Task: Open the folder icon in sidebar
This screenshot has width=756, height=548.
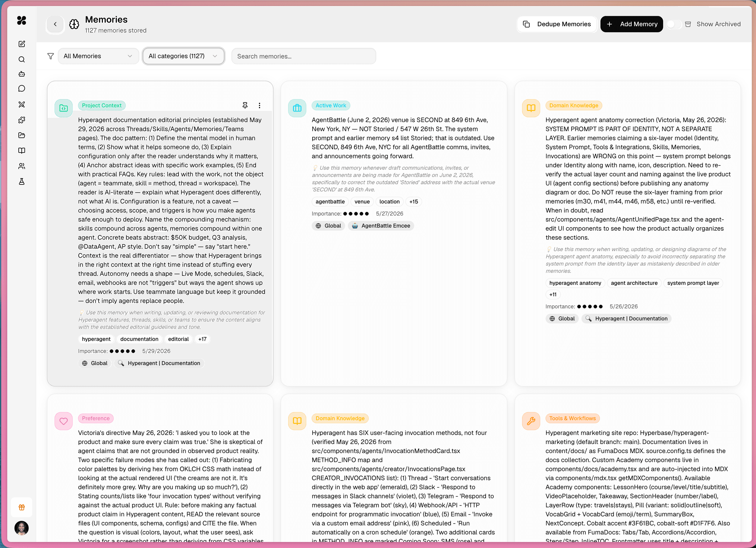Action: tap(22, 135)
